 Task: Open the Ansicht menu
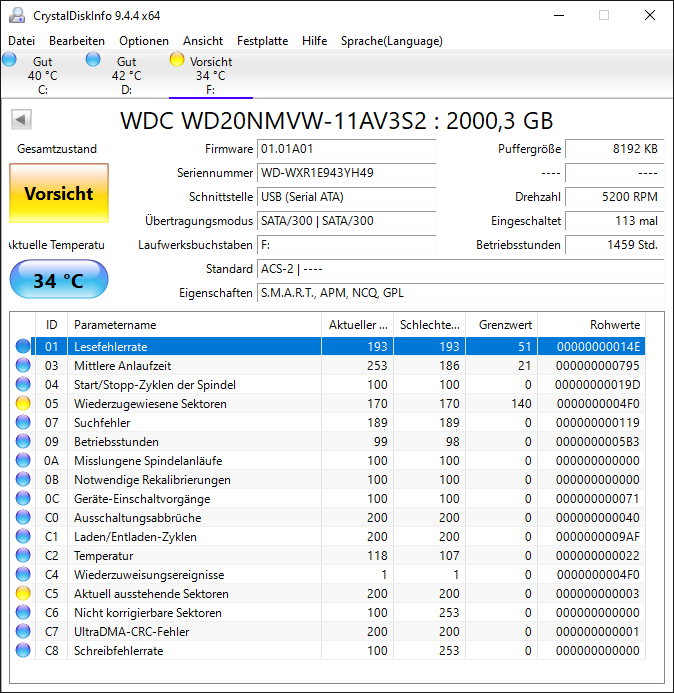(203, 41)
